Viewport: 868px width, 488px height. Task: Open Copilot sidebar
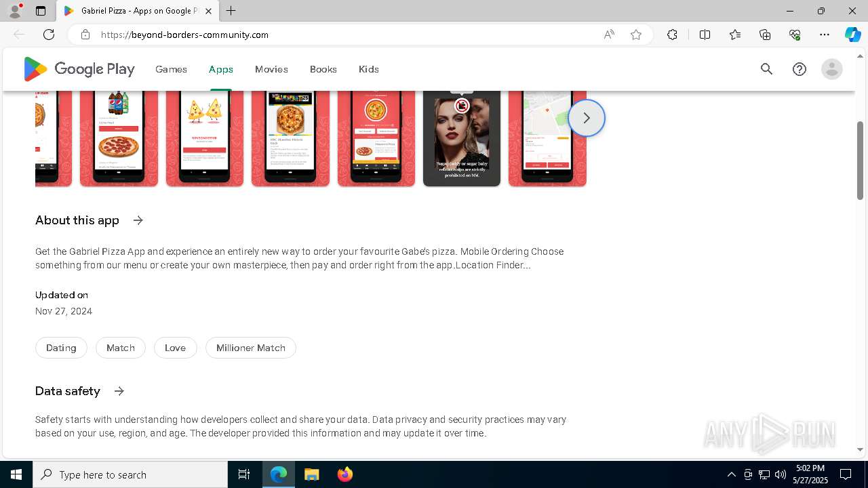tap(852, 35)
